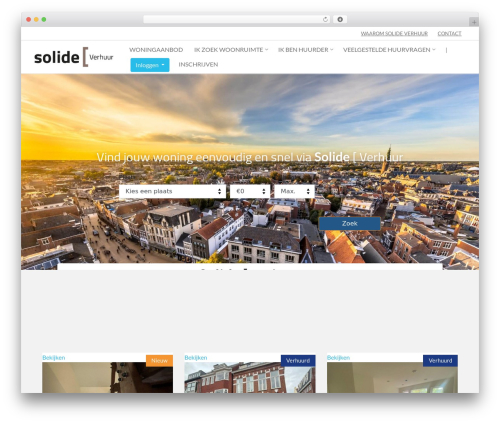Image resolution: width=500 pixels, height=423 pixels.
Task: Maximize window with the green button
Action: pos(44,20)
